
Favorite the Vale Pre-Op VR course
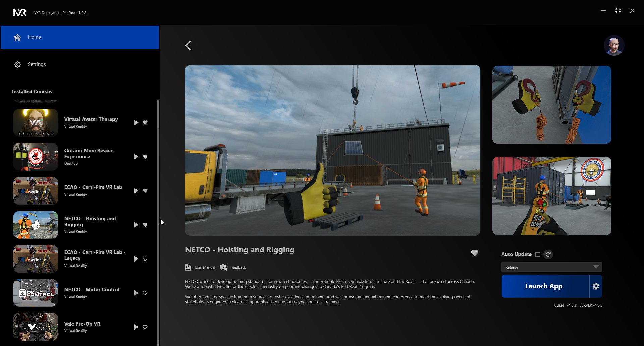(x=145, y=327)
